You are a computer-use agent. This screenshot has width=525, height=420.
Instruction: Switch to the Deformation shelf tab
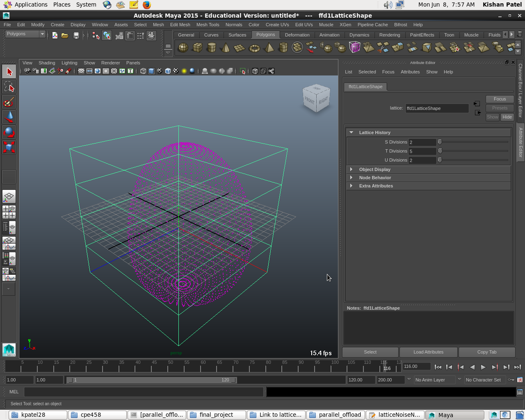(x=297, y=35)
